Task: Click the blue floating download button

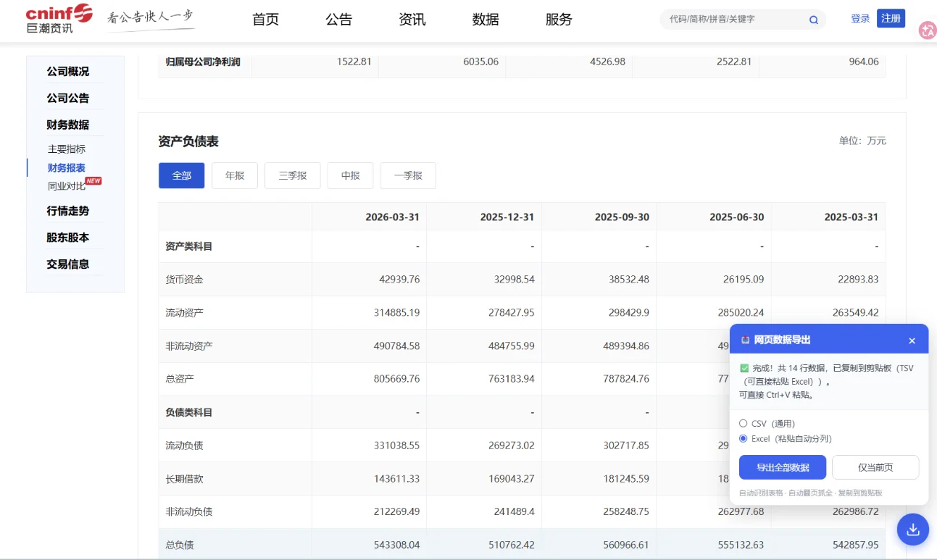Action: [913, 530]
